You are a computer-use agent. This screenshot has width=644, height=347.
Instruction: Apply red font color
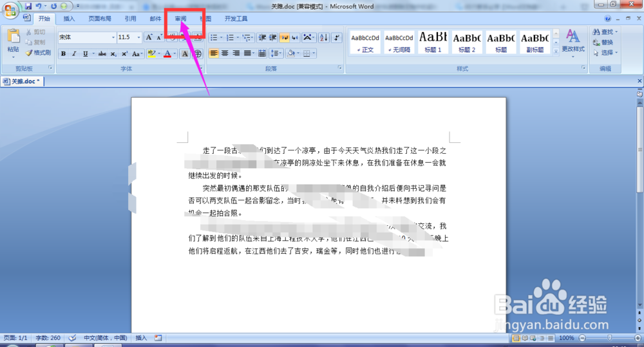pos(167,54)
